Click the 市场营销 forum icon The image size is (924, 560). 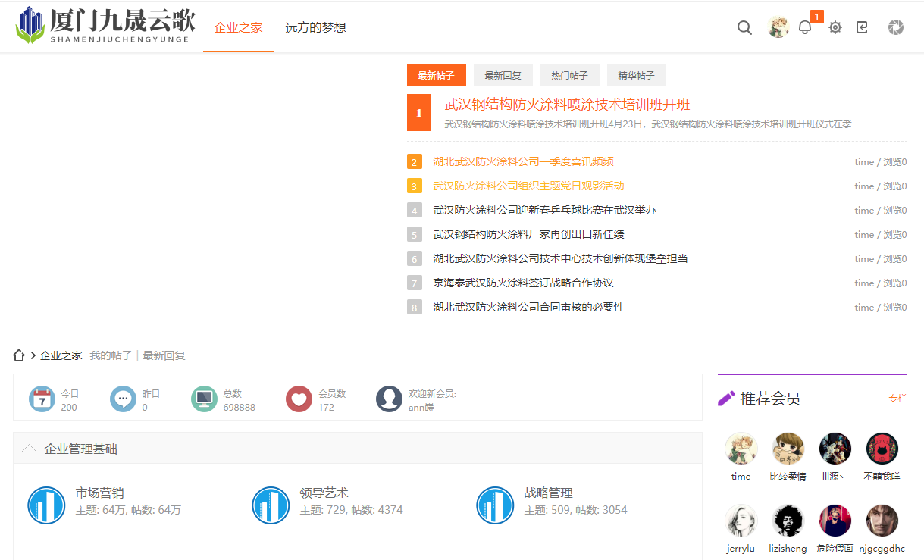47,505
